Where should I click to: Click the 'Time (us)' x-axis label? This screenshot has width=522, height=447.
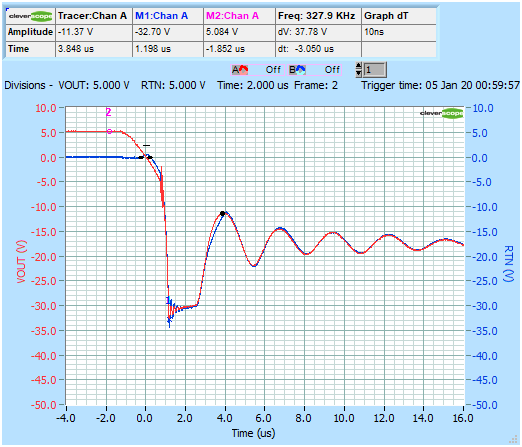(x=253, y=433)
